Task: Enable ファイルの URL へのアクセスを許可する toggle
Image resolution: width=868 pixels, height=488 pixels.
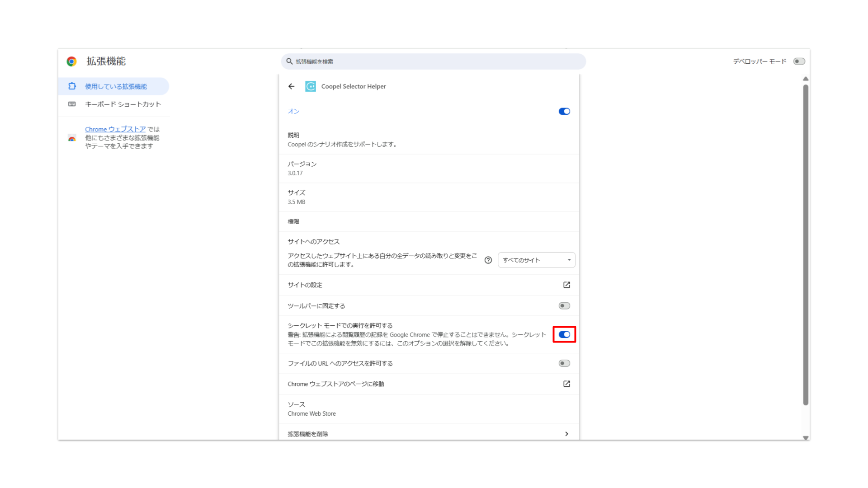Action: 564,363
